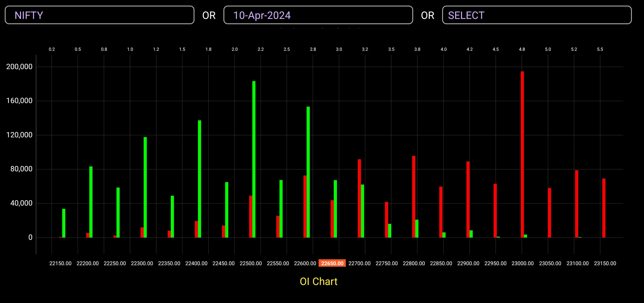Click the 5.5 top axis label

600,49
